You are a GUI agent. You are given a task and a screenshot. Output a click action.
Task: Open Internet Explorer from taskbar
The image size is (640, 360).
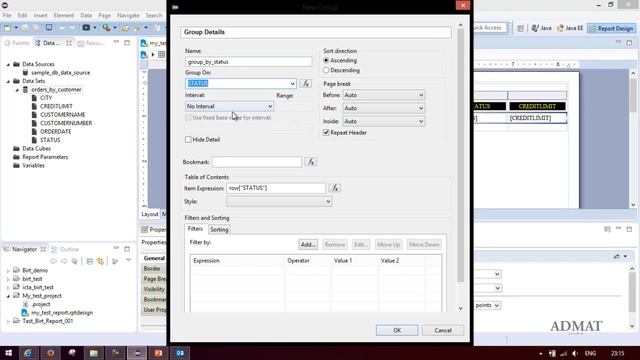[x=28, y=353]
